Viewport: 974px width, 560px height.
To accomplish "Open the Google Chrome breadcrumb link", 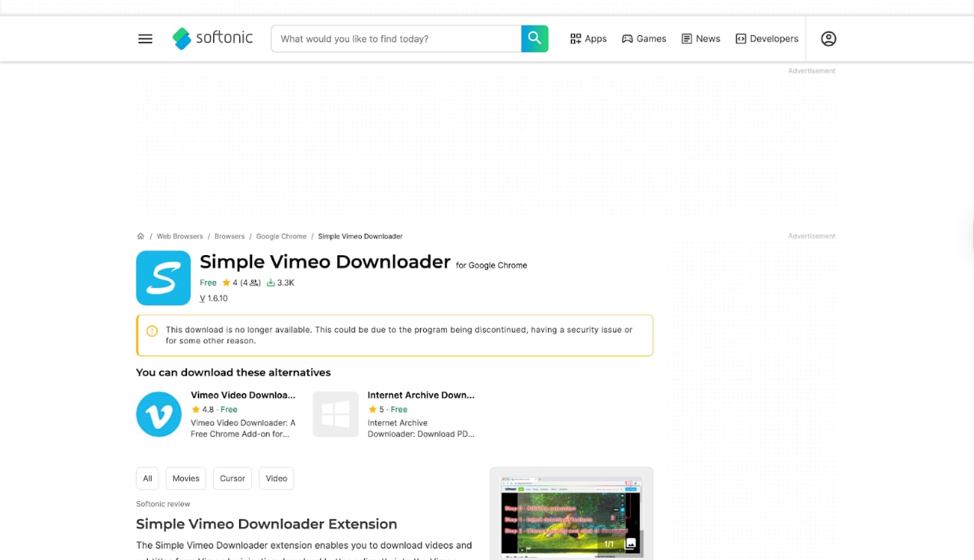I will coord(280,236).
